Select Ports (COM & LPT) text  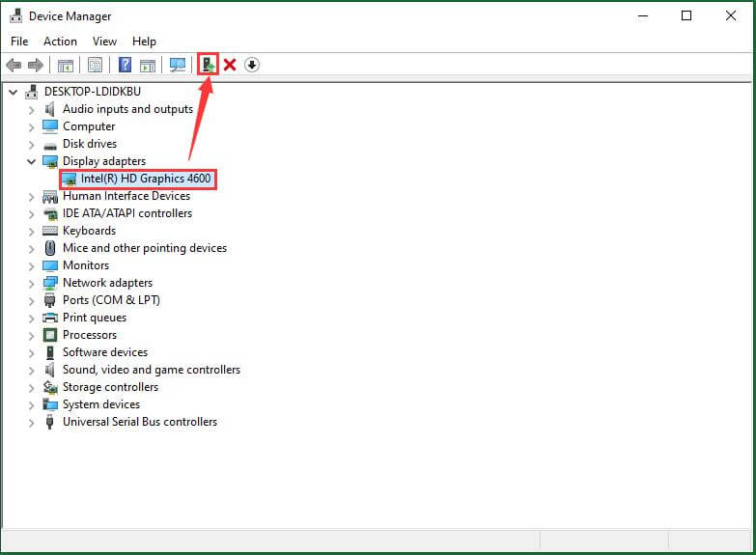(x=111, y=300)
